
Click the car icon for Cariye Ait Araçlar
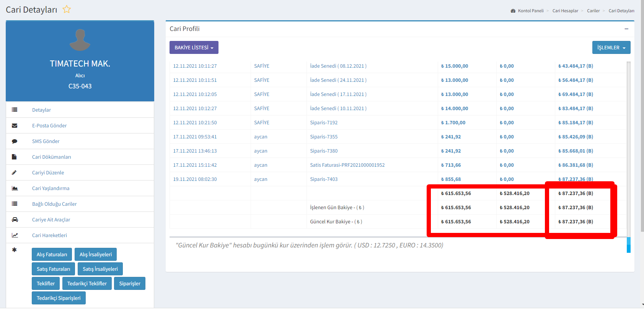coord(15,220)
